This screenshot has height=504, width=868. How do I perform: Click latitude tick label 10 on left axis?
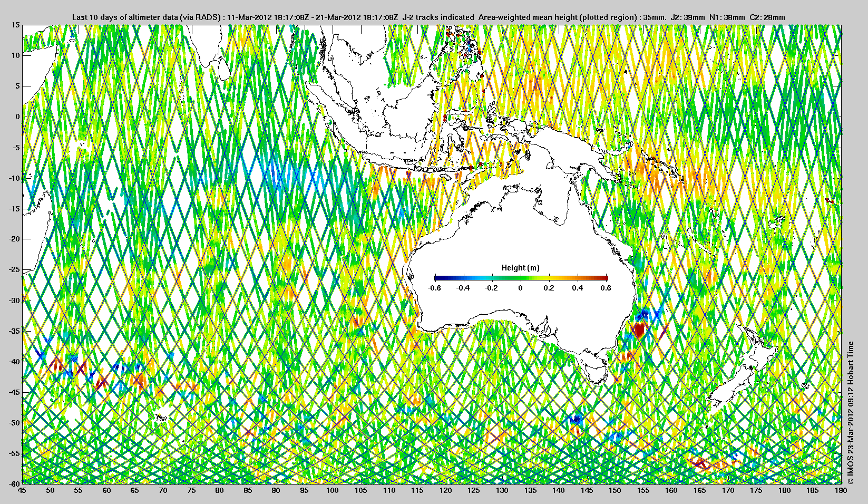(x=15, y=55)
